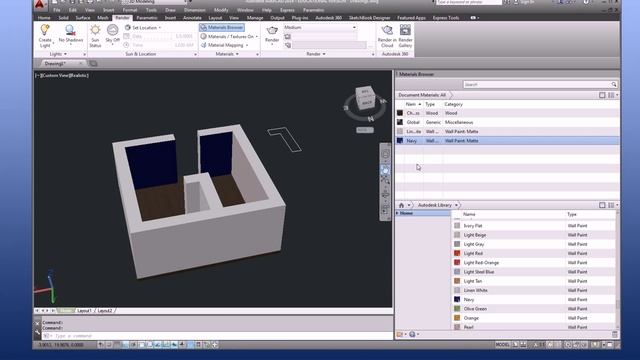Open the Medium render preset dropdown
Screen dimensions: 640x360
pos(320,27)
